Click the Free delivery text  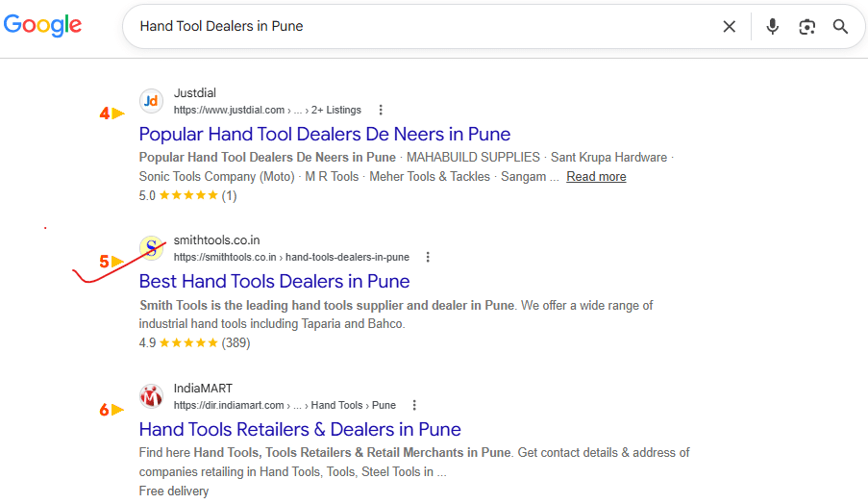[174, 491]
